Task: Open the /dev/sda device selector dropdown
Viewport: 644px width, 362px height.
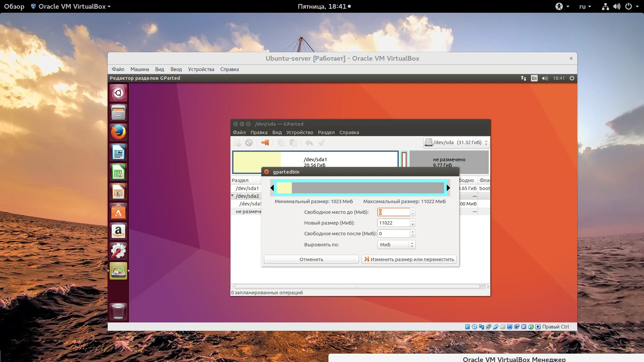Action: [x=456, y=142]
